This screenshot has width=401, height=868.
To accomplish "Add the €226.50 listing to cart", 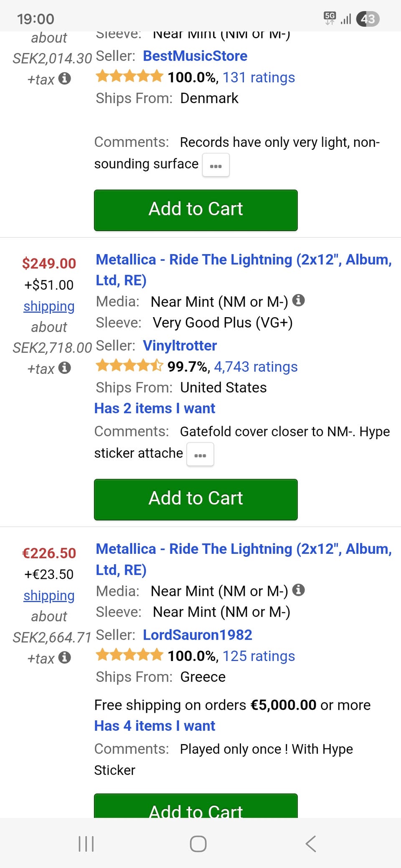I will [195, 807].
